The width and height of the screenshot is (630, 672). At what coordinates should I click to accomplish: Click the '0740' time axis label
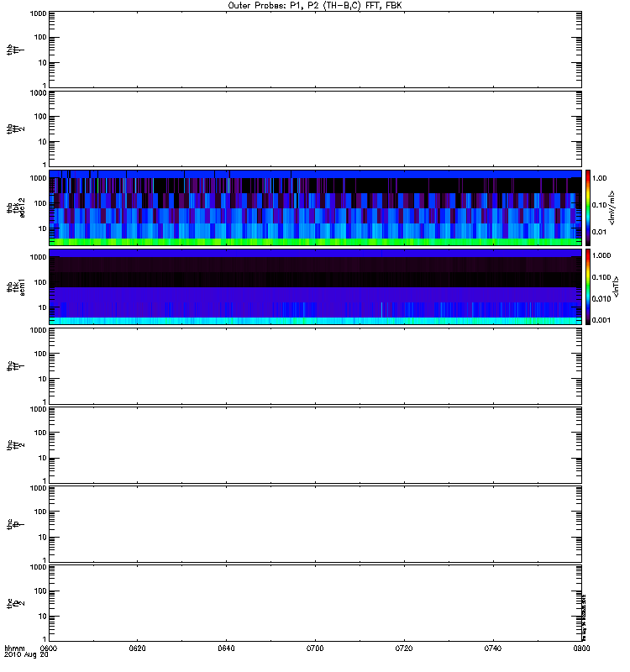pos(493,648)
